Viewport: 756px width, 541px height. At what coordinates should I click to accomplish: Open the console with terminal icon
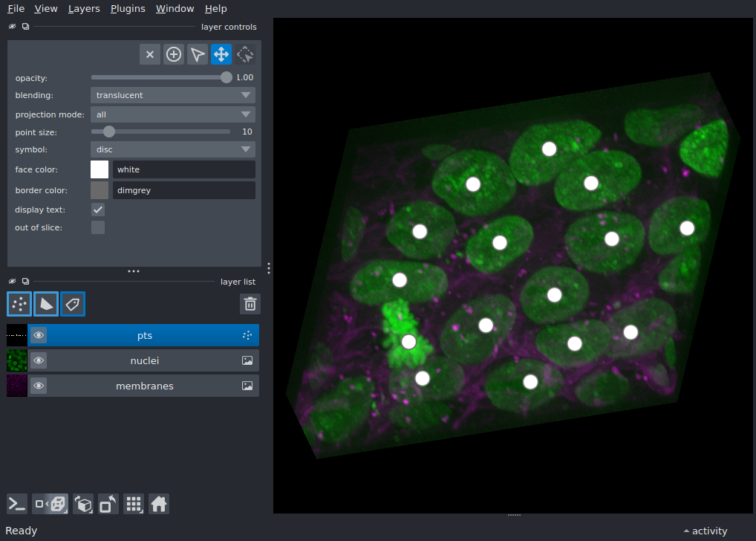pyautogui.click(x=17, y=504)
